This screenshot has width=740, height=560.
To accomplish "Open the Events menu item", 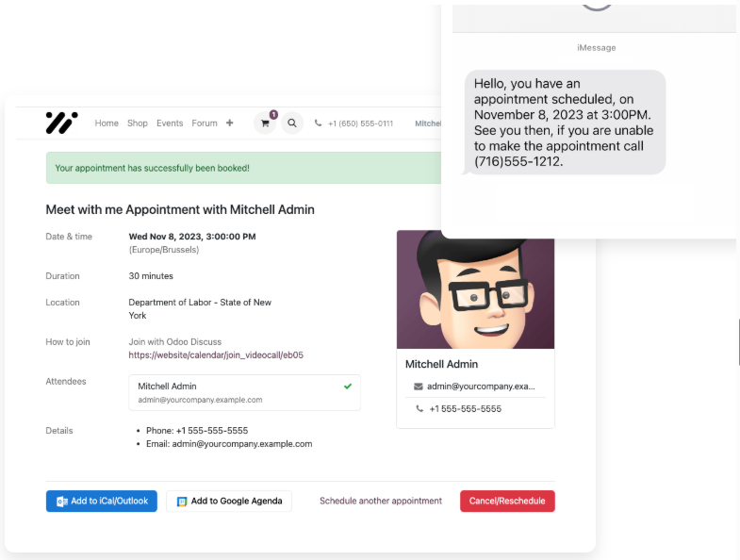I will pos(170,124).
